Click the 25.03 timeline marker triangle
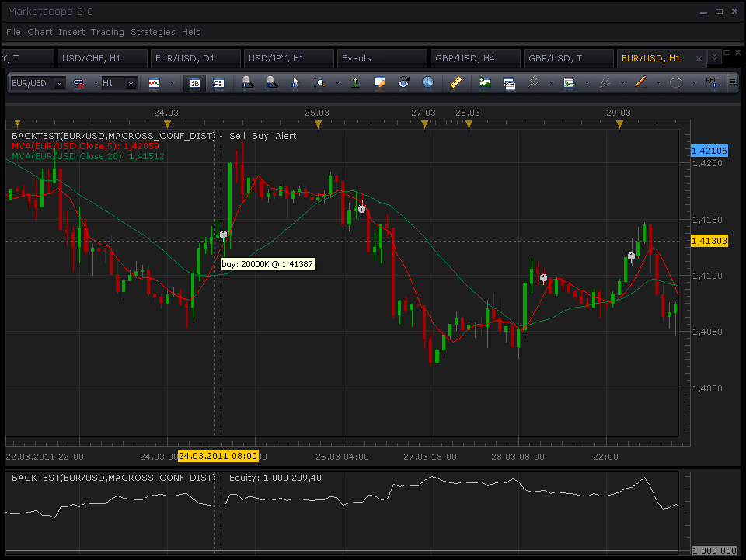The image size is (746, 560). [x=319, y=124]
